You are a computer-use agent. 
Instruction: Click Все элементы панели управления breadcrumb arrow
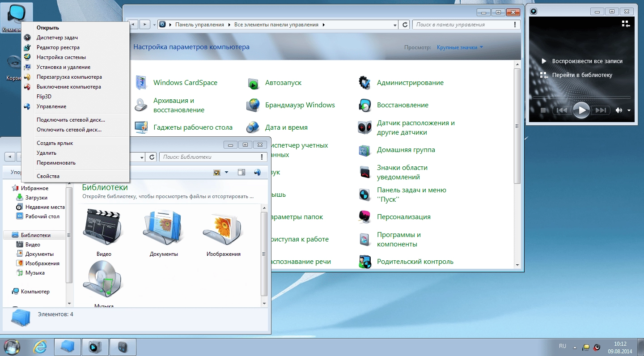point(323,25)
